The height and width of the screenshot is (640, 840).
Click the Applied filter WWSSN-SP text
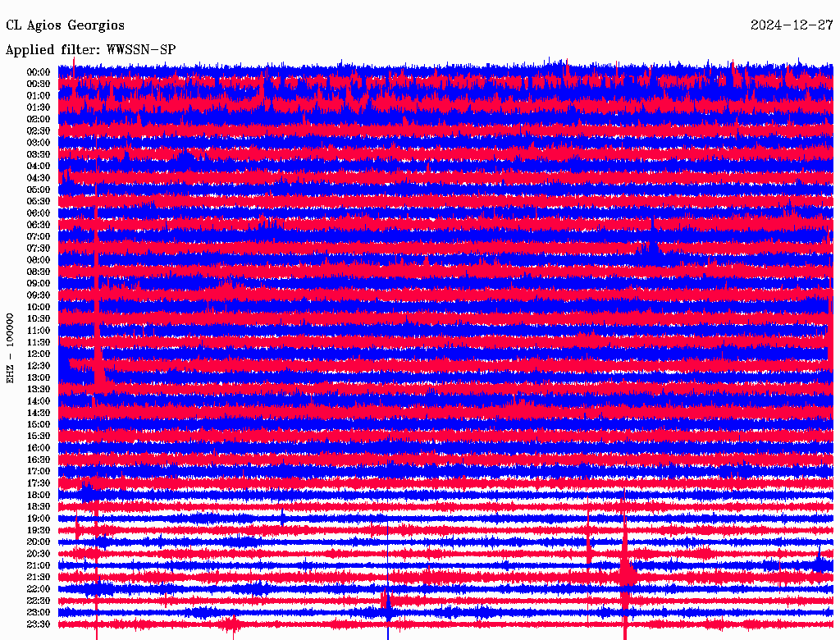point(90,50)
